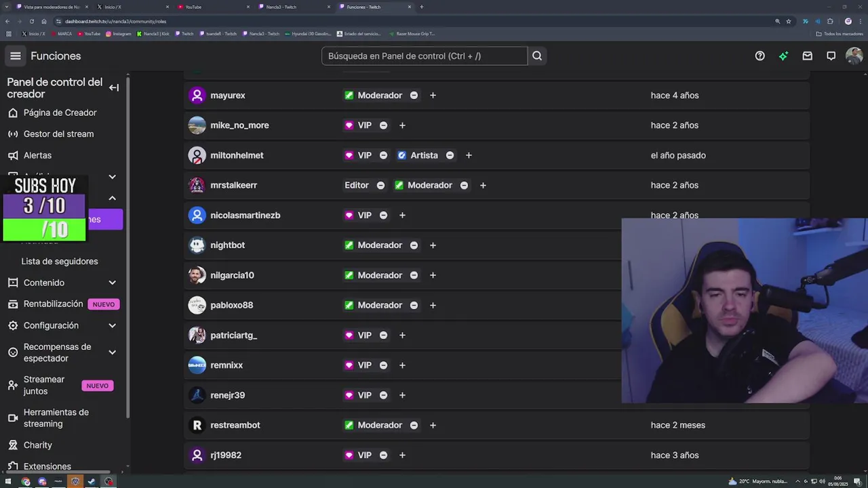The height and width of the screenshot is (488, 868).
Task: Click the green sparkle icon in header
Action: 783,56
